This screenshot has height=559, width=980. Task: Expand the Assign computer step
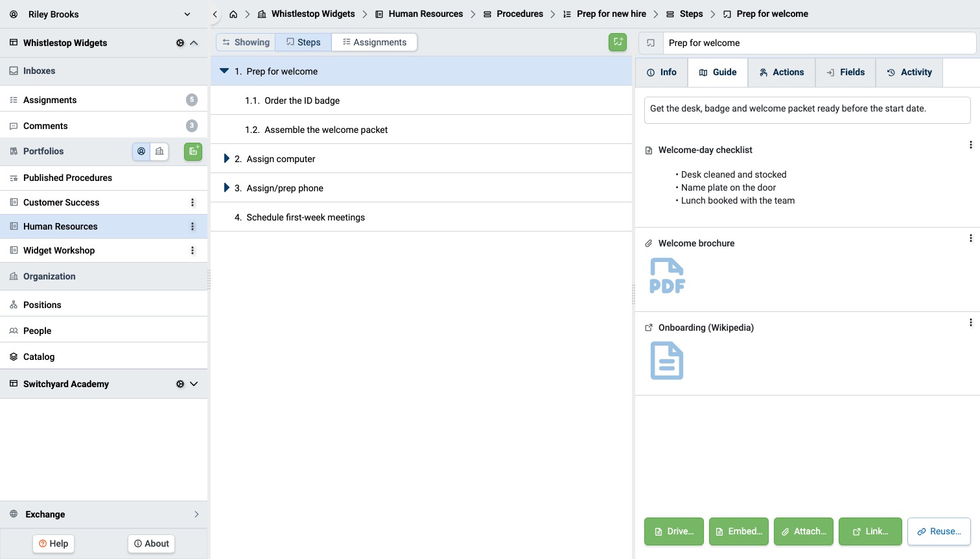tap(226, 158)
